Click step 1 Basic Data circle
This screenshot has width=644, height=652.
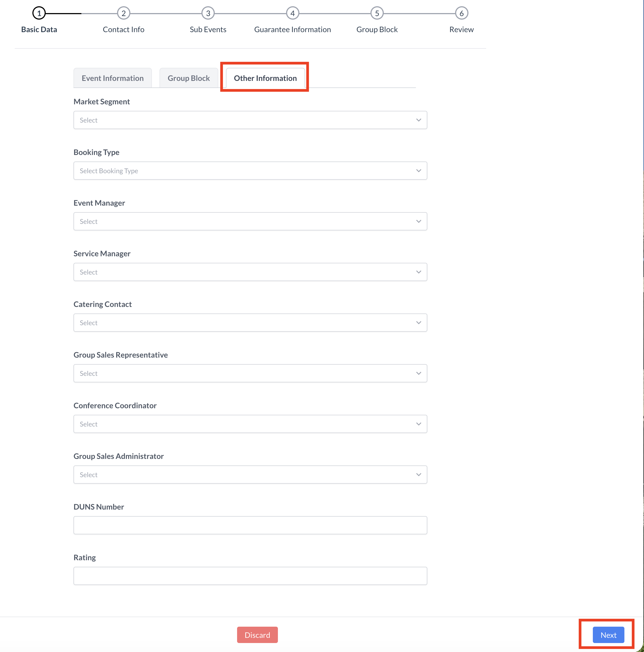[x=39, y=14]
